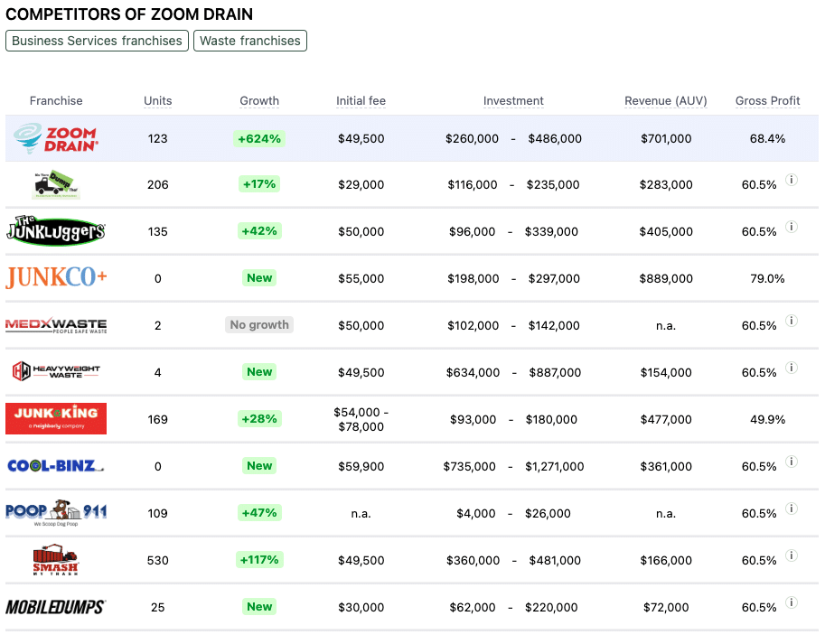Click the New badge in Cool-Binz row

tap(259, 466)
